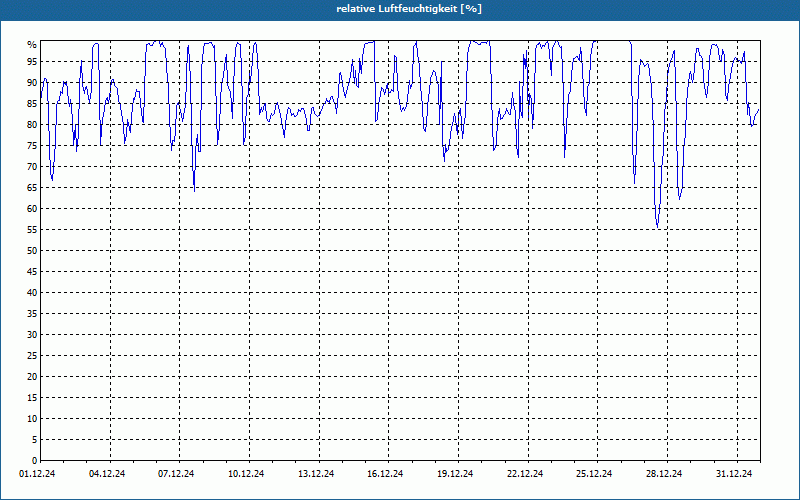Click the y-axis value 15

point(32,397)
